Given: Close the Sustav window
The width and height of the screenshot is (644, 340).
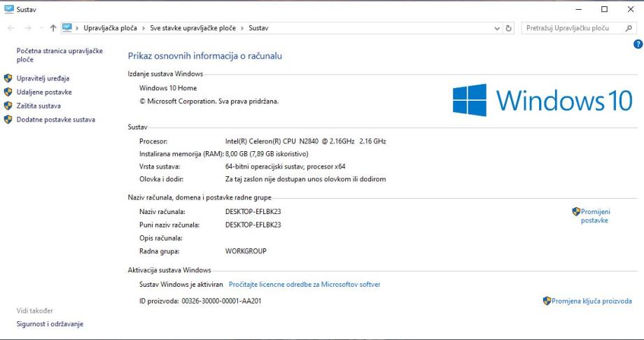Looking at the screenshot, I should click(631, 9).
